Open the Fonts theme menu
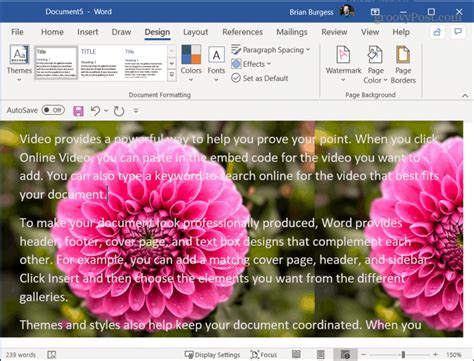 (x=216, y=63)
